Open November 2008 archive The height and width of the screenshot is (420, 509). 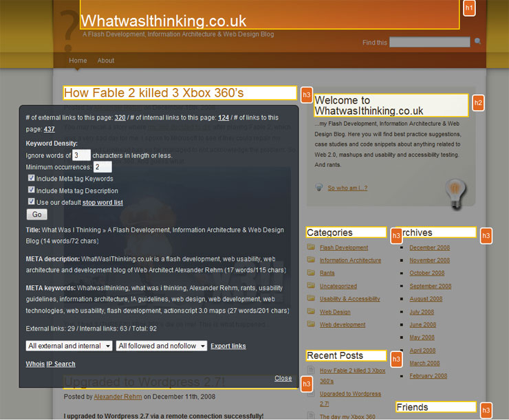(430, 260)
